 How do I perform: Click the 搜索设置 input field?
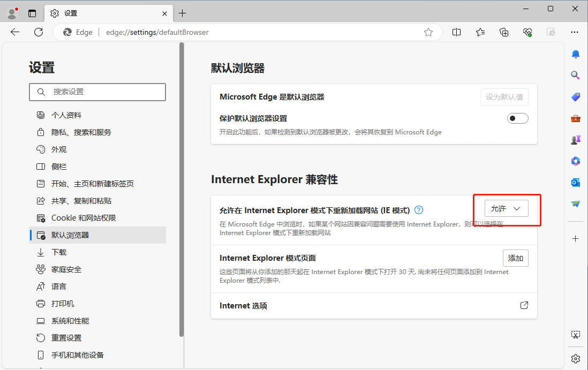(x=97, y=92)
